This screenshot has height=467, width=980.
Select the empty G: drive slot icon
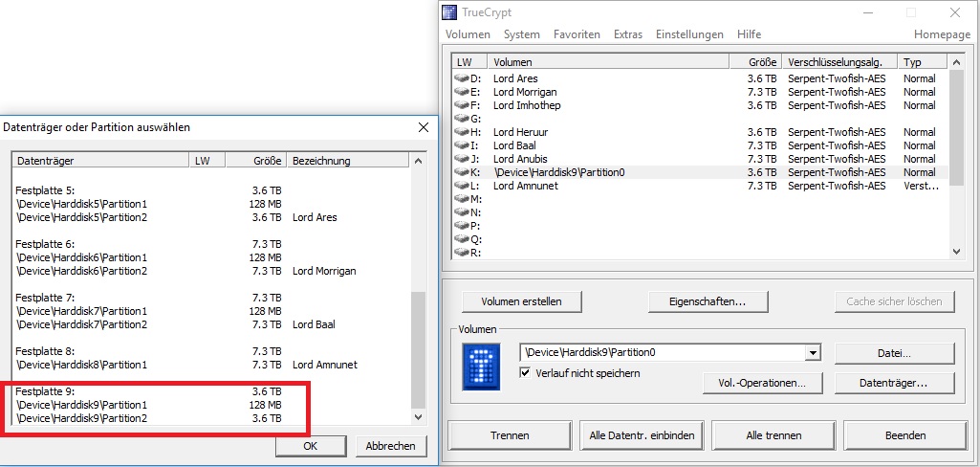[462, 119]
